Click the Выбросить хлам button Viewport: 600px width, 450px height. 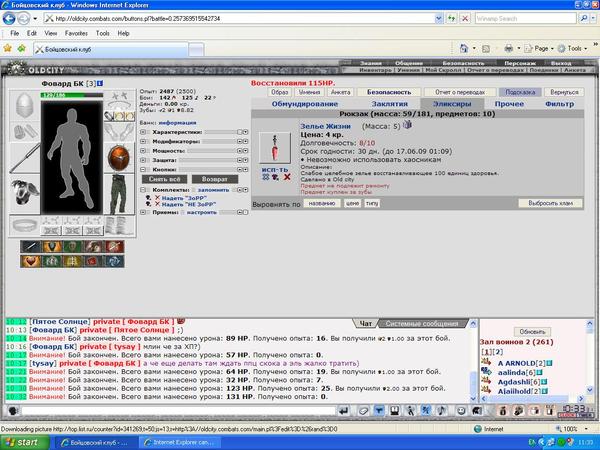pos(550,203)
